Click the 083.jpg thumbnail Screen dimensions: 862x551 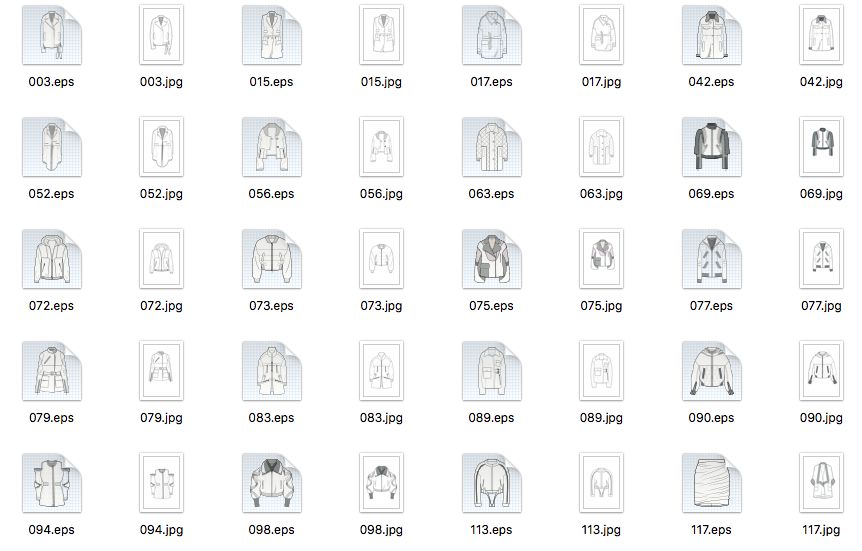coord(382,371)
